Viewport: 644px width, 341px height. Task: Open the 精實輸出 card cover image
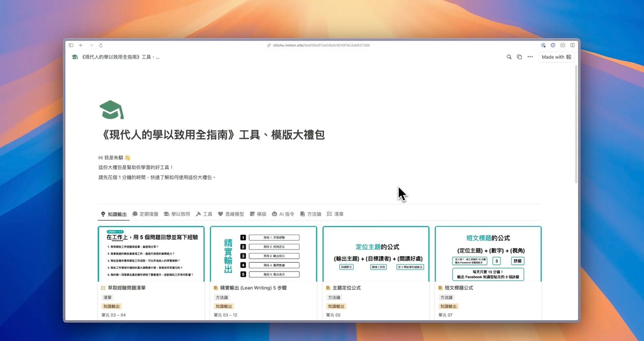coord(264,254)
